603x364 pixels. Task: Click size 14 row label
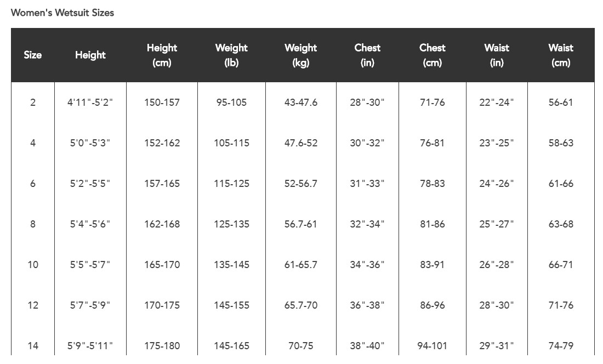(33, 346)
